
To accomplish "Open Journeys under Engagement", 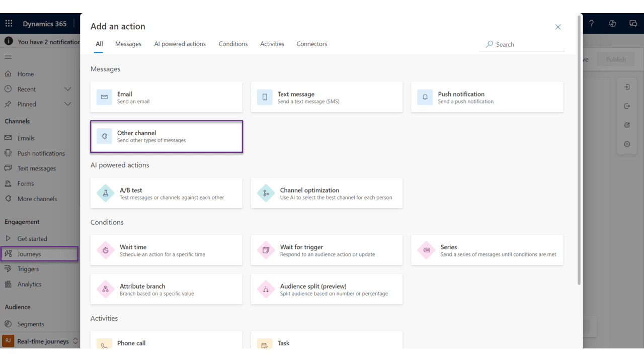I will (x=40, y=254).
